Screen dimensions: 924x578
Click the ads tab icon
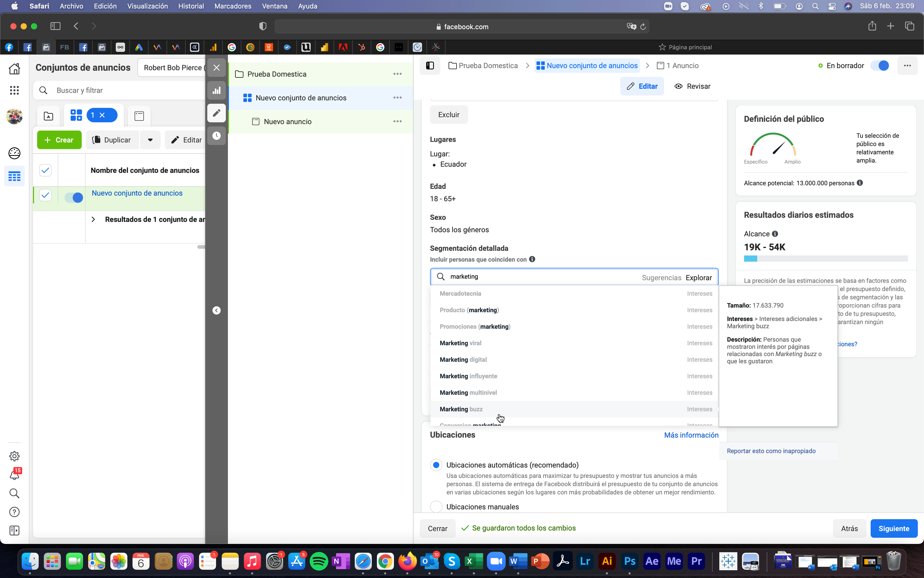(139, 116)
